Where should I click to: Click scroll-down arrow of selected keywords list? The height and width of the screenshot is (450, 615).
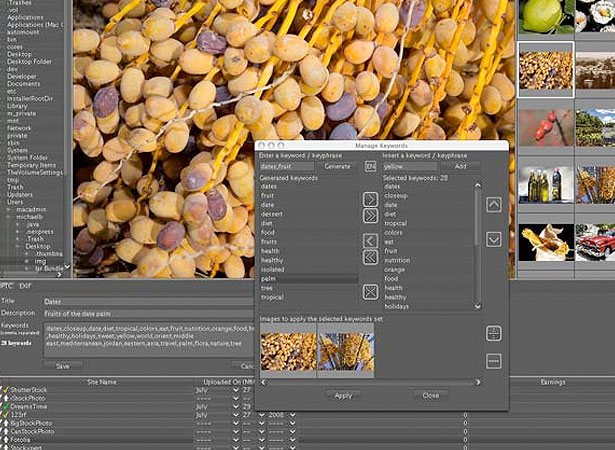click(x=478, y=306)
